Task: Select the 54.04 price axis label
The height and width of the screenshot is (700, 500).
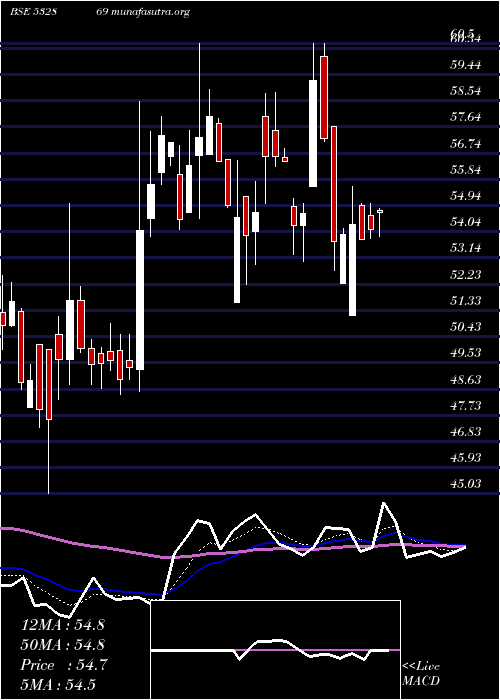Action: click(466, 222)
